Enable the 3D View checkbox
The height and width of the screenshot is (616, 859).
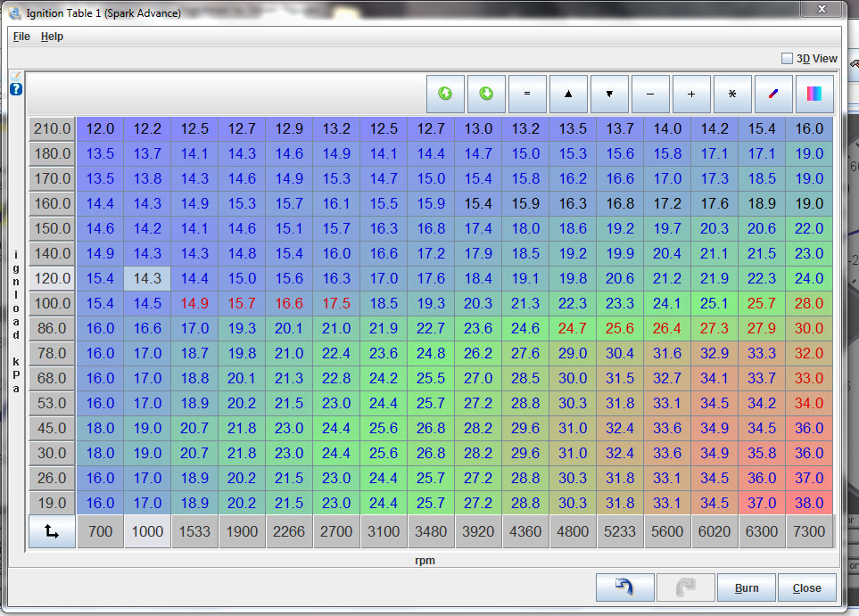[x=787, y=59]
